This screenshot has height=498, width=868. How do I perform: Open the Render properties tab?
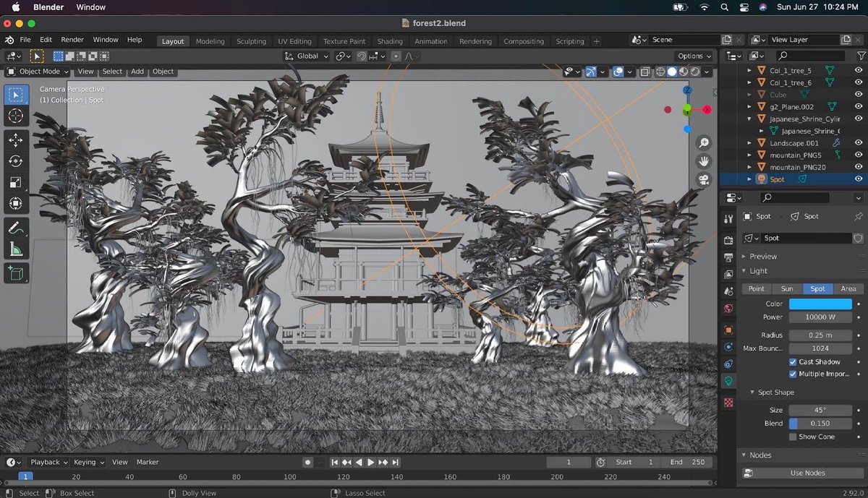tap(728, 241)
